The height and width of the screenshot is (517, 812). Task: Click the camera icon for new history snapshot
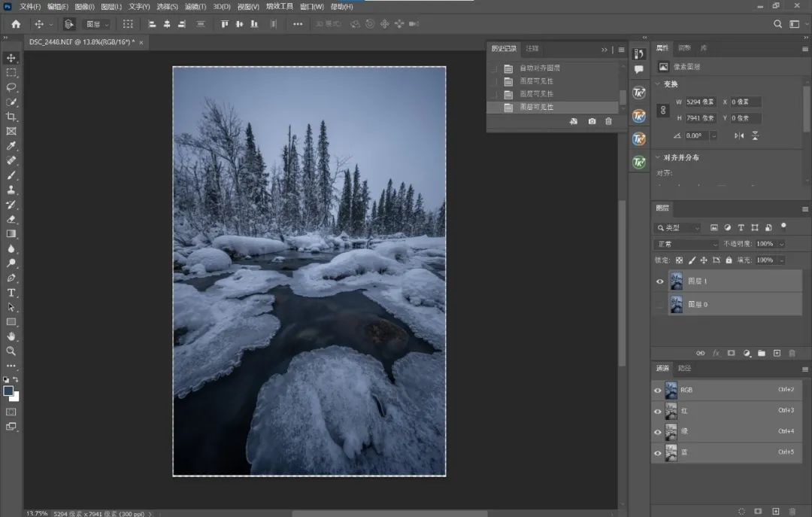(592, 121)
